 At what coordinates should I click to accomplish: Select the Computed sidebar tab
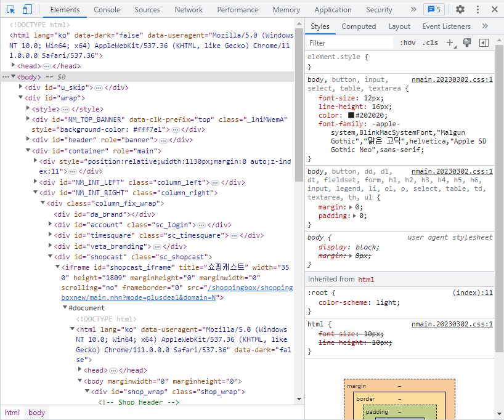point(359,26)
